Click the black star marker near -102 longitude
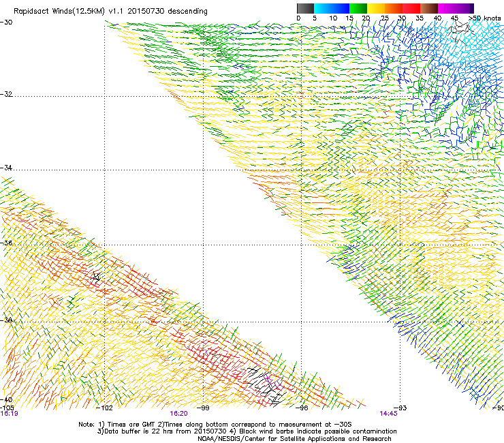The width and height of the screenshot is (504, 443). tap(97, 276)
